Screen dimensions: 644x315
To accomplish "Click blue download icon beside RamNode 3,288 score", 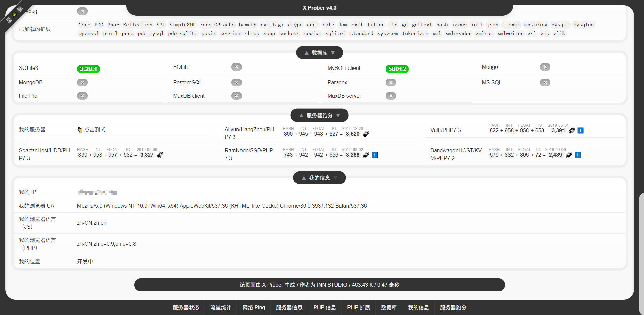I will (375, 155).
